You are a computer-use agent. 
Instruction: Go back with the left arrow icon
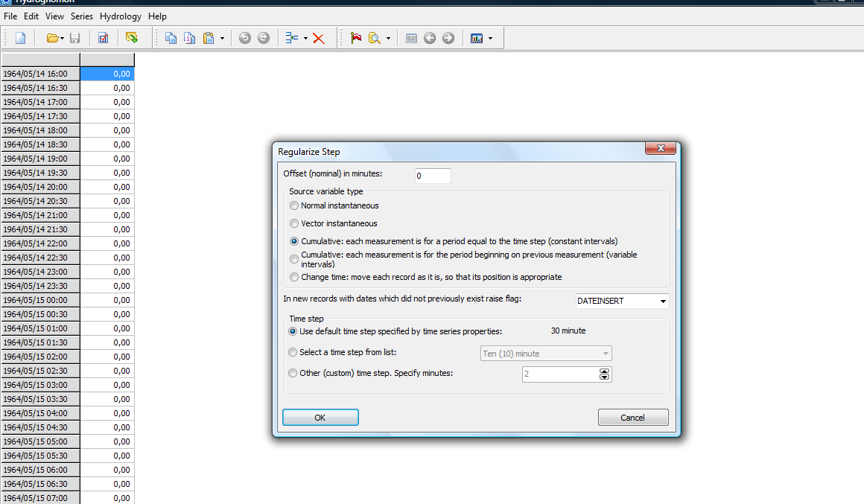(430, 38)
